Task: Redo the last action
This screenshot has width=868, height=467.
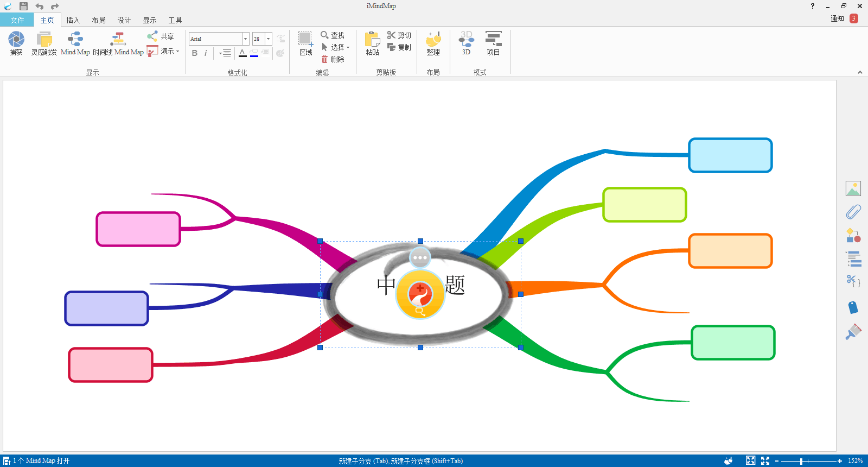Action: 55,6
